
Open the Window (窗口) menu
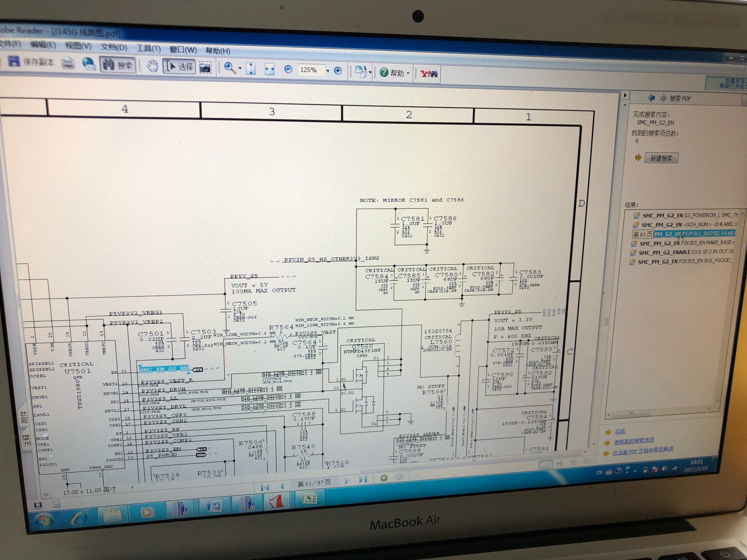pyautogui.click(x=183, y=50)
